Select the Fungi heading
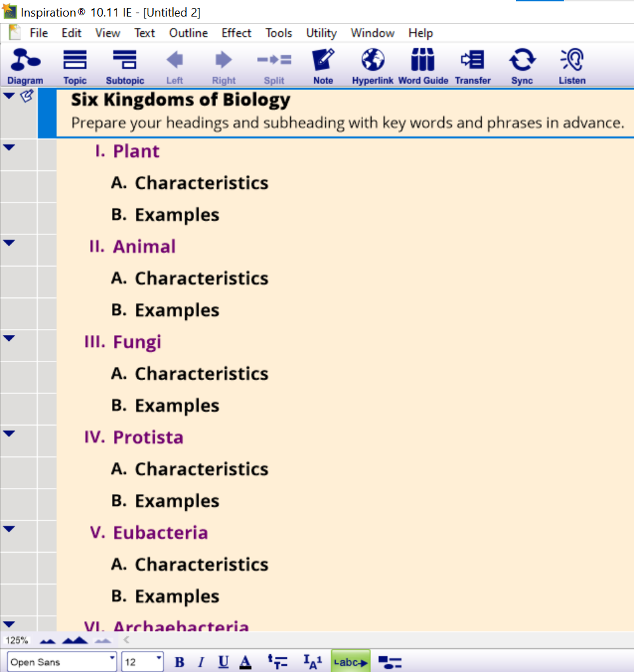 [x=137, y=342]
